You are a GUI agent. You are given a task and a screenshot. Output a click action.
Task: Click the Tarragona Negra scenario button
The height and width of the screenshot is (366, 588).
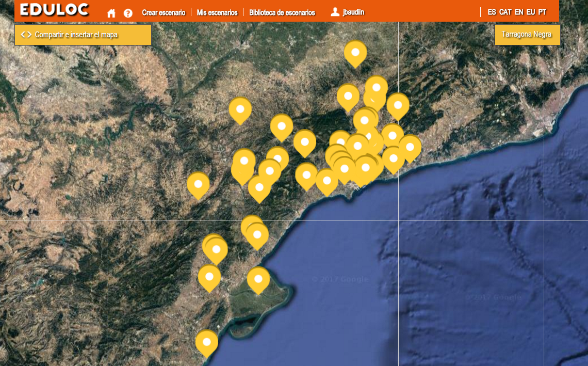[x=527, y=35]
